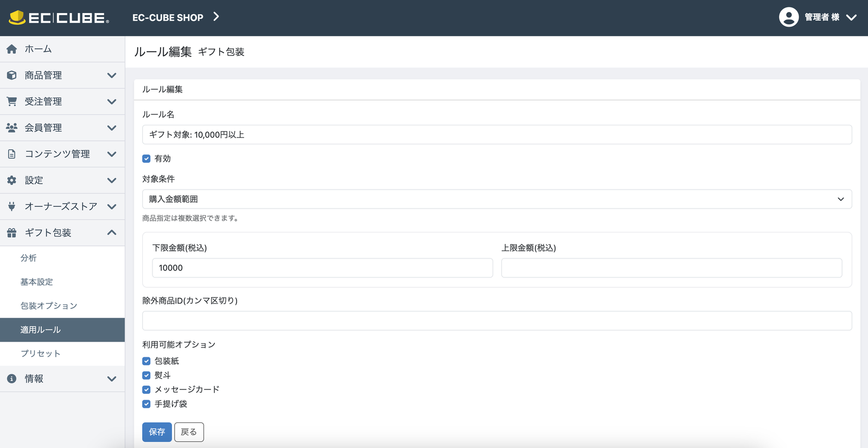Viewport: 868px width, 448px height.
Task: Collapse the ギフト包装 menu chevron
Action: click(112, 233)
